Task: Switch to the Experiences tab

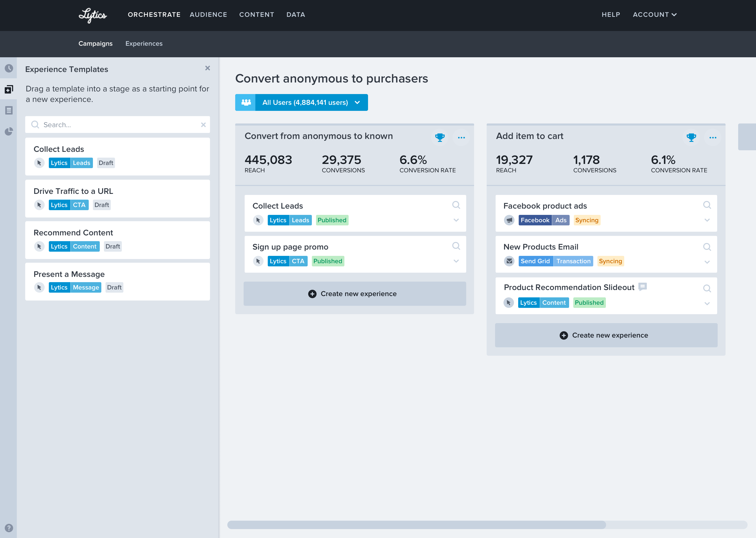Action: tap(144, 43)
